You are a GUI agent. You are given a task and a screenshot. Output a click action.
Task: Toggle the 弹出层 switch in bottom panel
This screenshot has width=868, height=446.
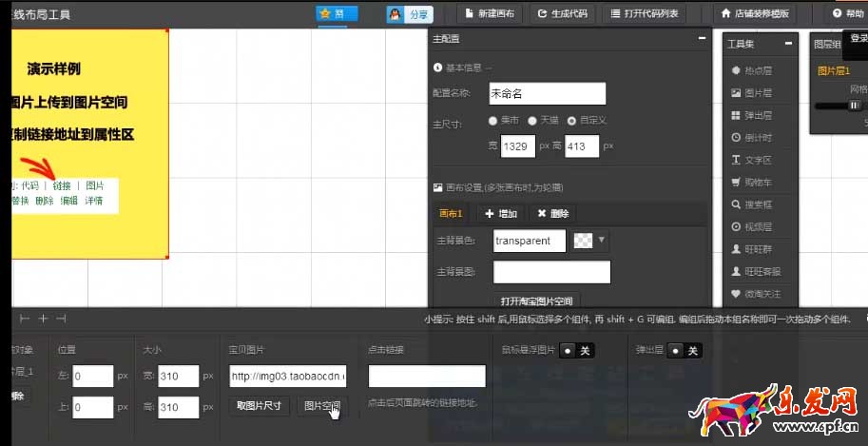point(685,351)
